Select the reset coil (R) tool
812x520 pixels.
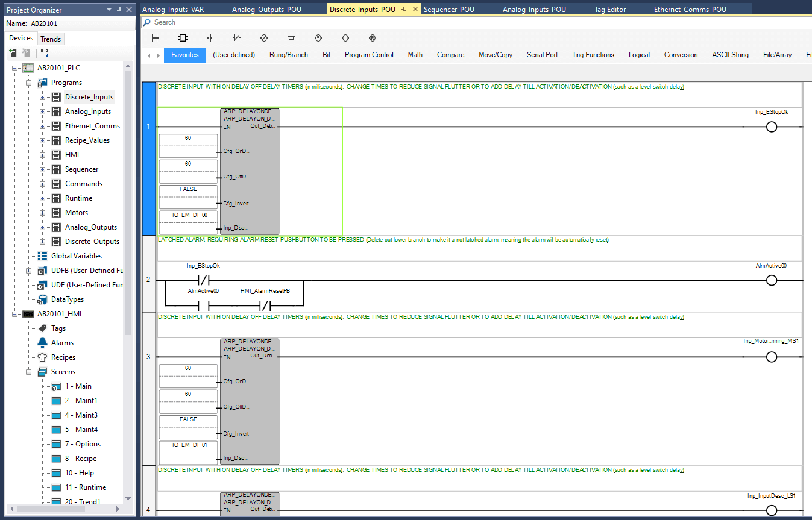coord(372,37)
